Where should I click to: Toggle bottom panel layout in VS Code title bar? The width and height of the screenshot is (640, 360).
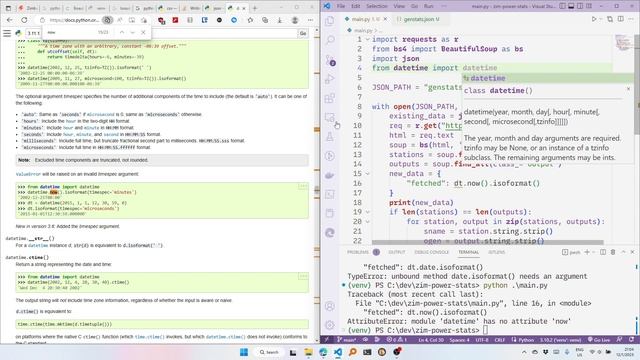(571, 6)
